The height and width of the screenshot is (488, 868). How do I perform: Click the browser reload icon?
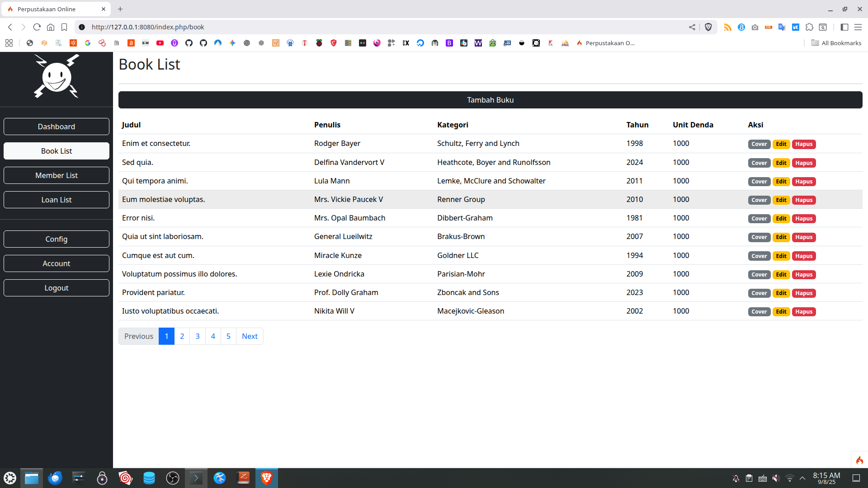(37, 27)
